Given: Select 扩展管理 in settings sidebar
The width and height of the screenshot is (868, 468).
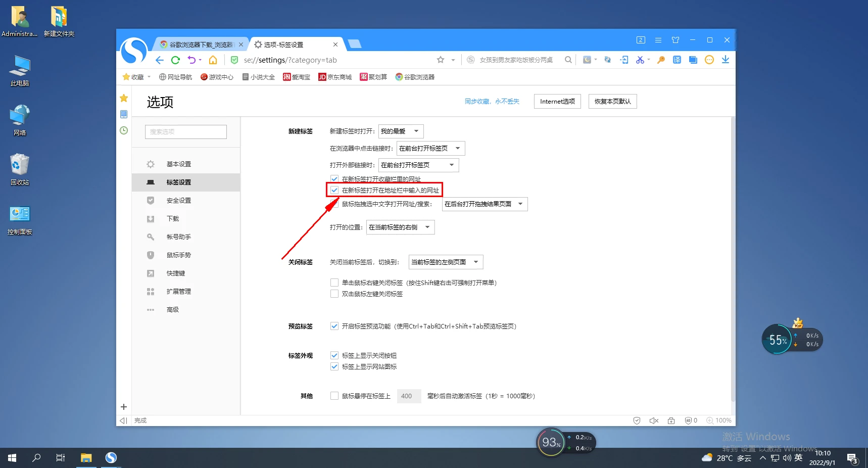Looking at the screenshot, I should click(x=186, y=292).
